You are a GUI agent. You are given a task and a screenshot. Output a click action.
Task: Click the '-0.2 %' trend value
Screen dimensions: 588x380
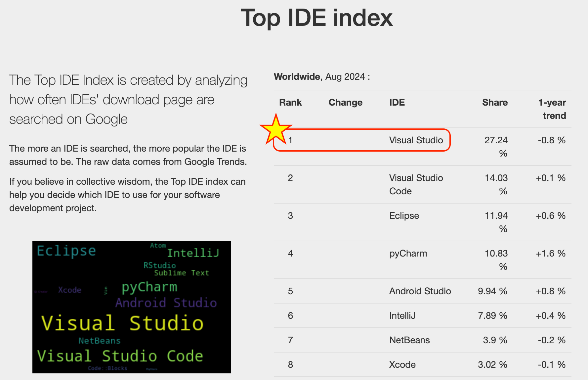[552, 340]
